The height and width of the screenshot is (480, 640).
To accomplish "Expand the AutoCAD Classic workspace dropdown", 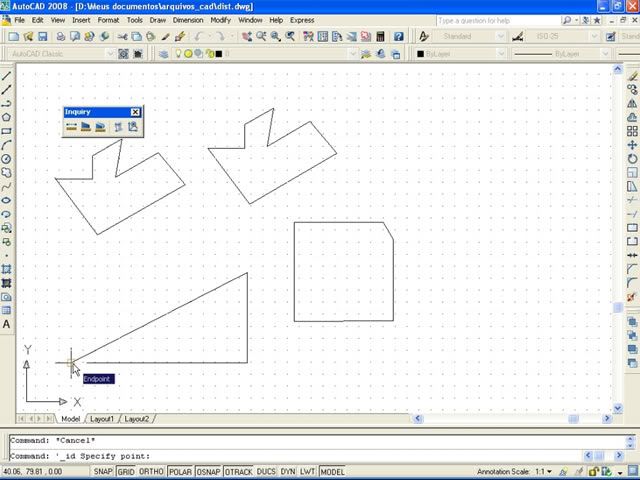I will [110, 54].
